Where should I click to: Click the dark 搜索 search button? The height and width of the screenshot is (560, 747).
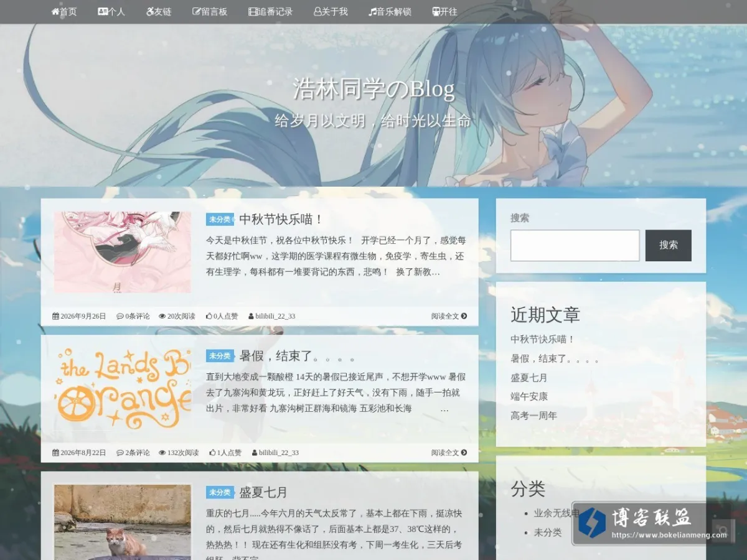coord(669,246)
